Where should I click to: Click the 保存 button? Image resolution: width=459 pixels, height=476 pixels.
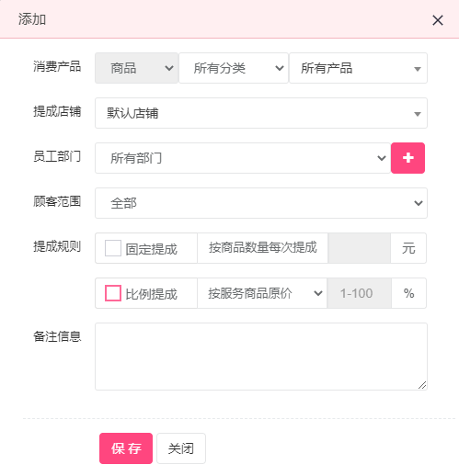click(x=126, y=448)
